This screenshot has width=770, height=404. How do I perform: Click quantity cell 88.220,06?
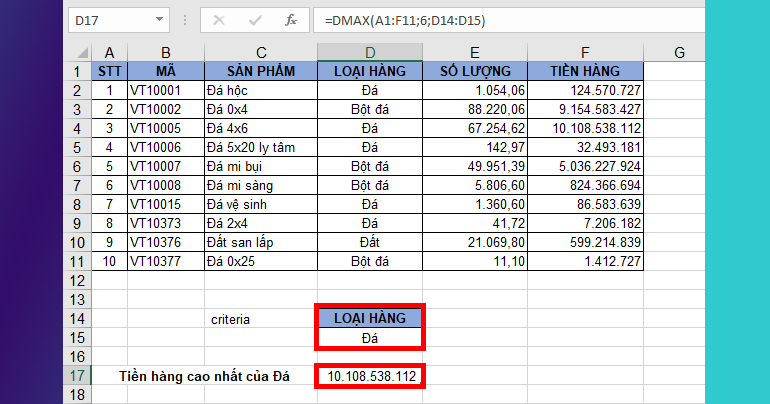click(x=475, y=109)
